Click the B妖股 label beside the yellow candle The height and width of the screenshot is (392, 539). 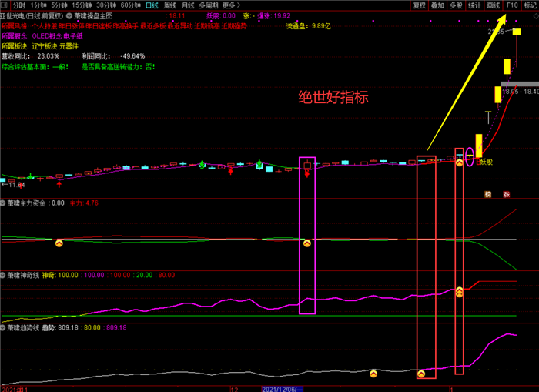[484, 162]
